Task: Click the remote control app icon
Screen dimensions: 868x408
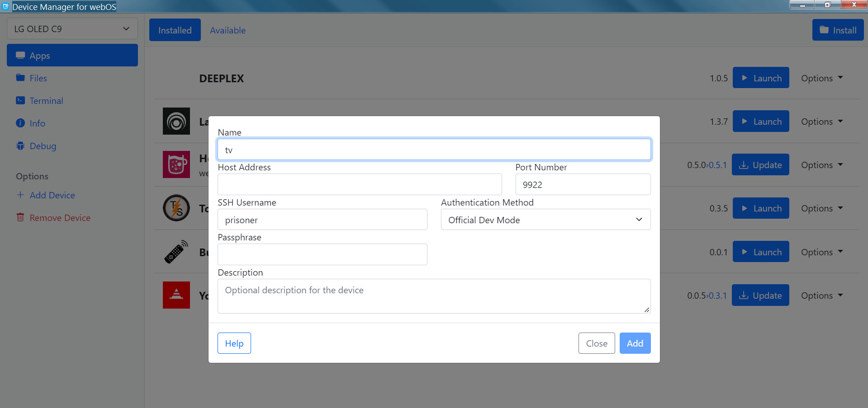Action: pyautogui.click(x=176, y=252)
